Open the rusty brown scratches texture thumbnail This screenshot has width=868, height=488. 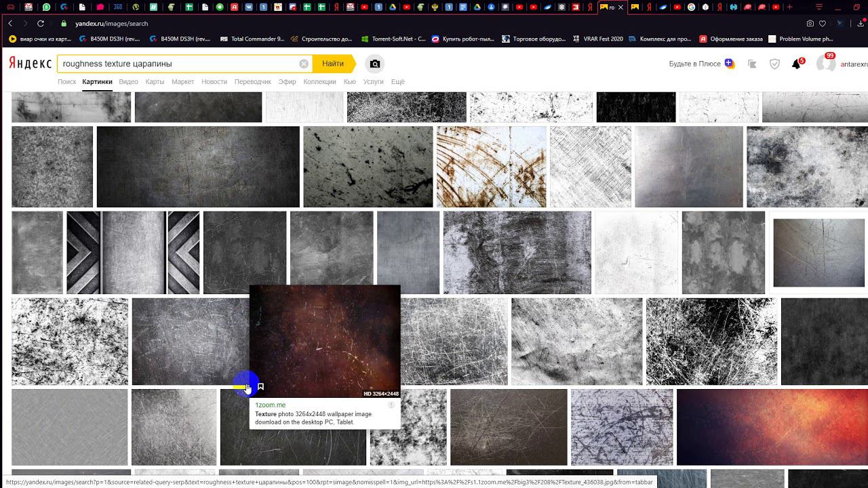pos(492,167)
